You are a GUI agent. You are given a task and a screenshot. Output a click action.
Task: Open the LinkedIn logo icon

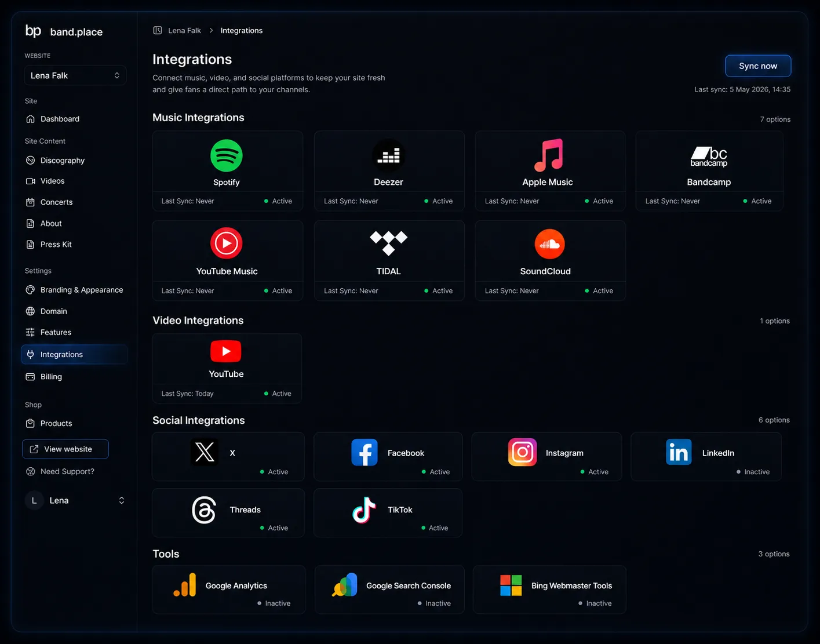pyautogui.click(x=679, y=452)
